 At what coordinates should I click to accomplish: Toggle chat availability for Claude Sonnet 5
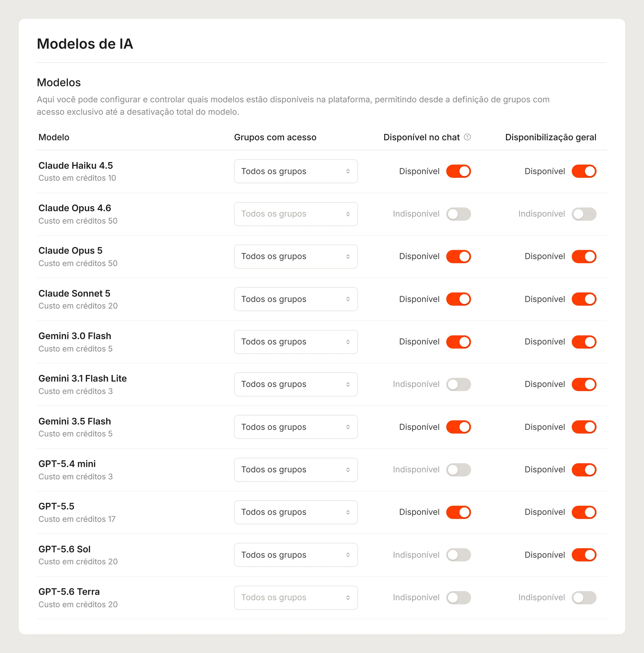[458, 299]
